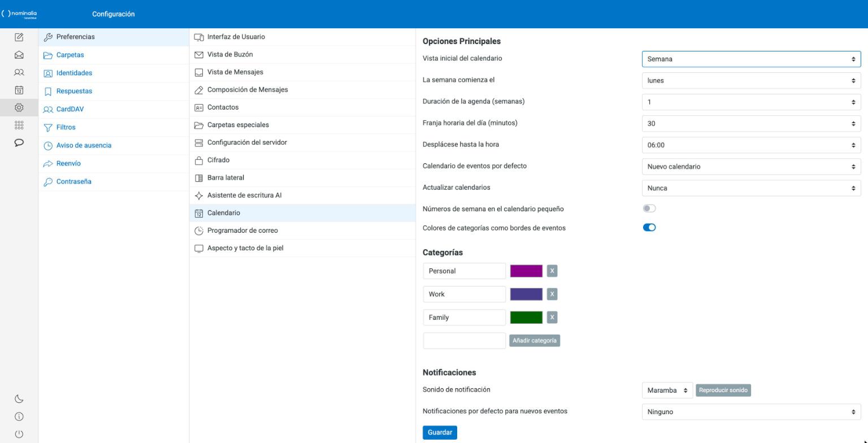868x443 pixels.
Task: Open the mail inbox icon in sidebar
Action: [x=19, y=55]
